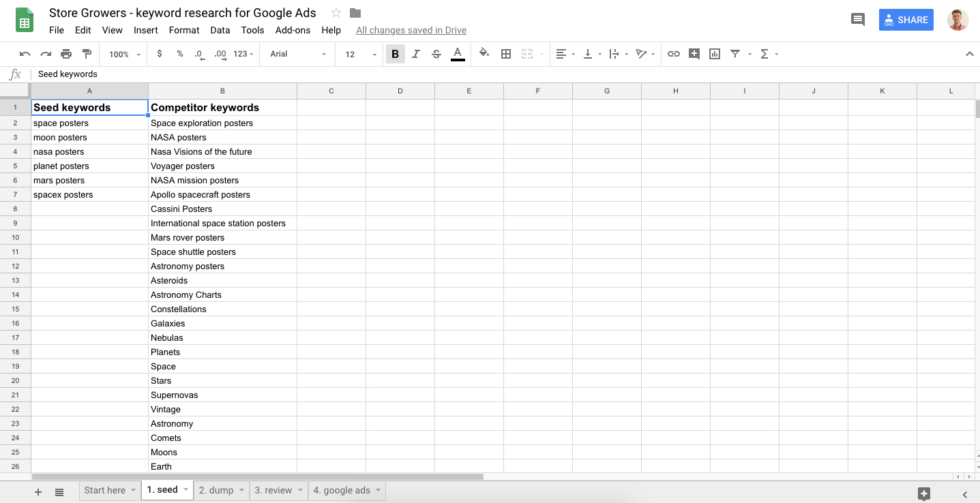Screen dimensions: 980x503
Task: Open Google Sheets home logo
Action: click(x=25, y=20)
